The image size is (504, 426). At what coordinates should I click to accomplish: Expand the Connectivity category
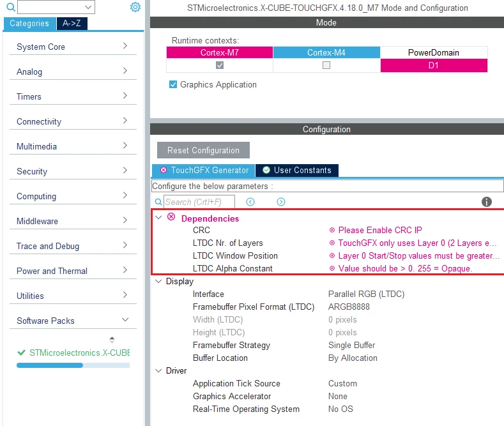coord(73,121)
